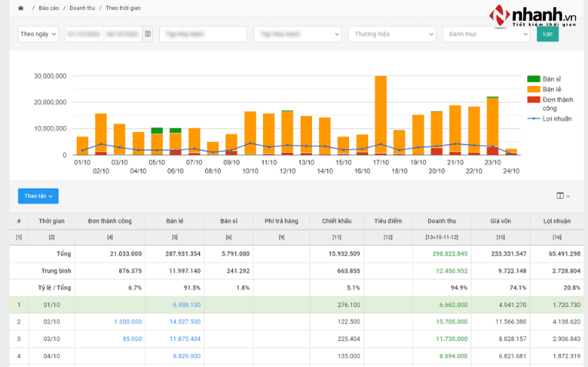
Task: Open the 1.300.000 successful orders link
Action: pos(127,322)
